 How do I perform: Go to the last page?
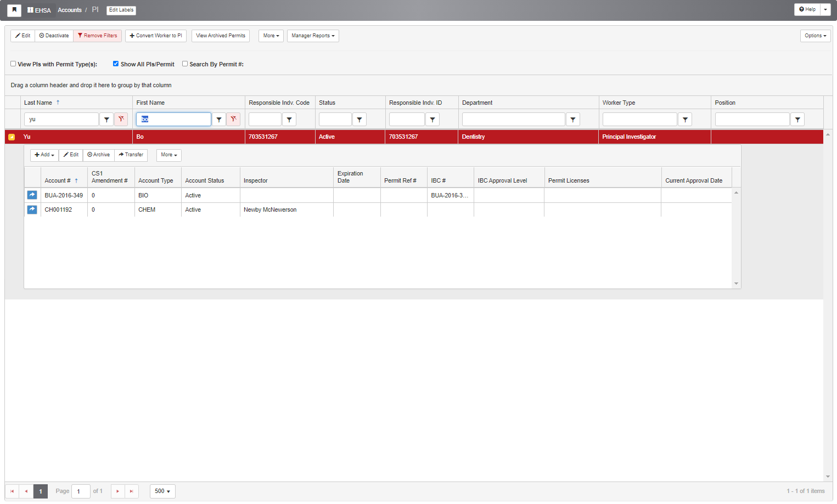132,491
